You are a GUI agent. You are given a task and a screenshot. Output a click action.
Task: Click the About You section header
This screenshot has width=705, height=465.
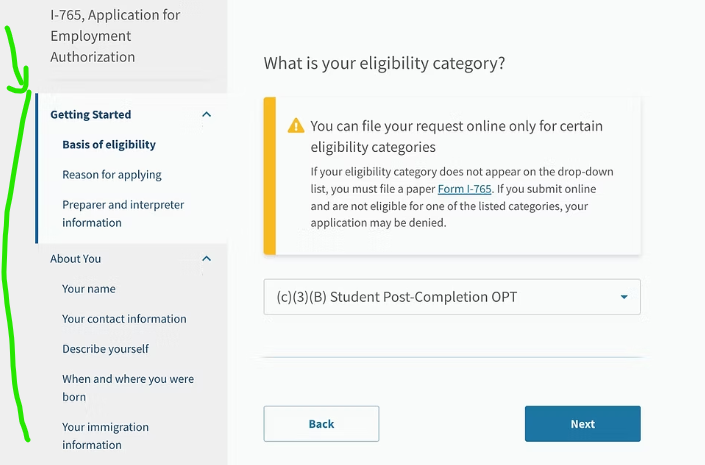[x=76, y=259]
